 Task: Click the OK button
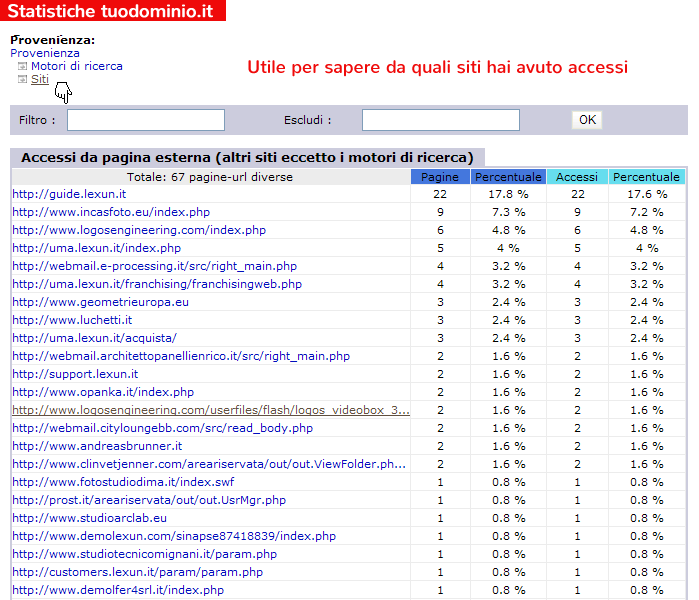point(587,120)
